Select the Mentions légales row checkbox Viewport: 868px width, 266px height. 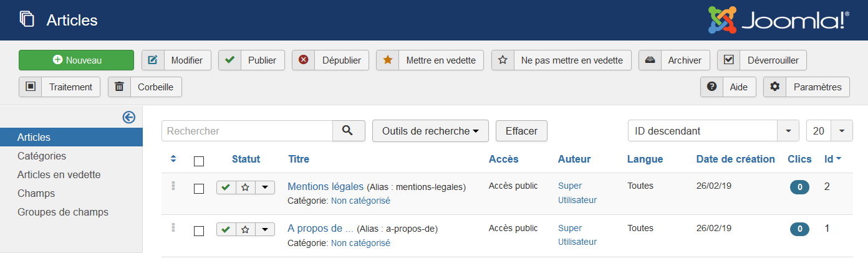[199, 189]
